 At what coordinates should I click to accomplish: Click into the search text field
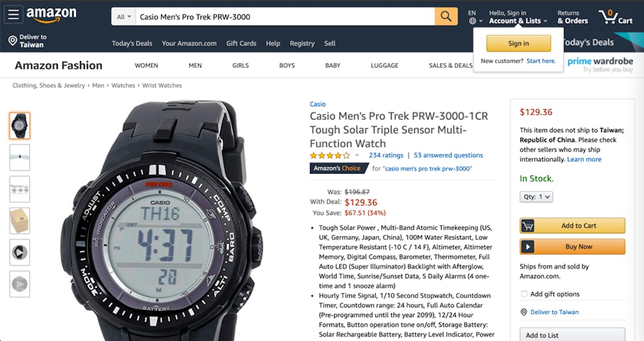[x=286, y=17]
